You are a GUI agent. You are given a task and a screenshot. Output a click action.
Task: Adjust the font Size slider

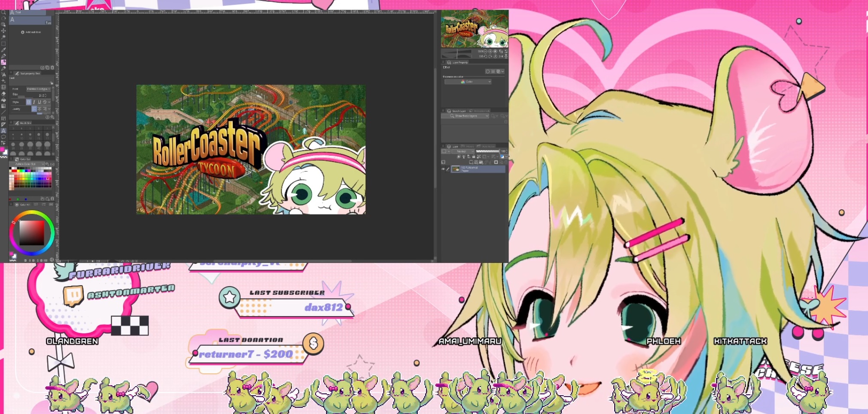tap(25, 97)
